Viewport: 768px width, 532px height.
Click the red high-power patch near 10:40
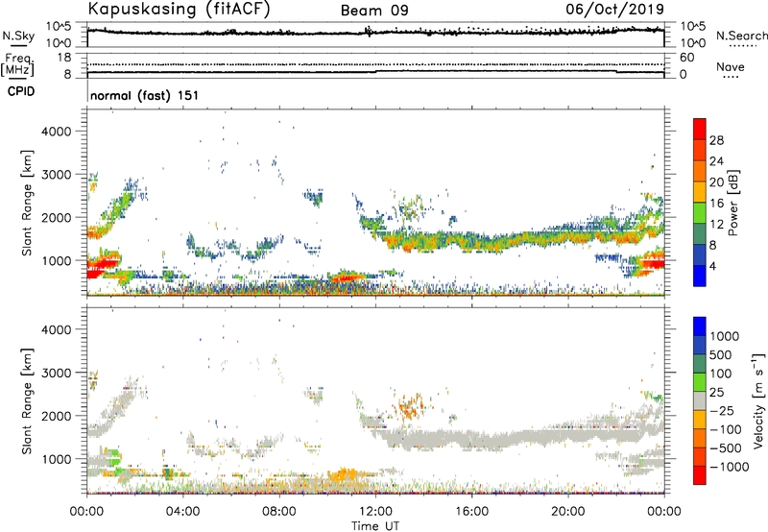(347, 278)
